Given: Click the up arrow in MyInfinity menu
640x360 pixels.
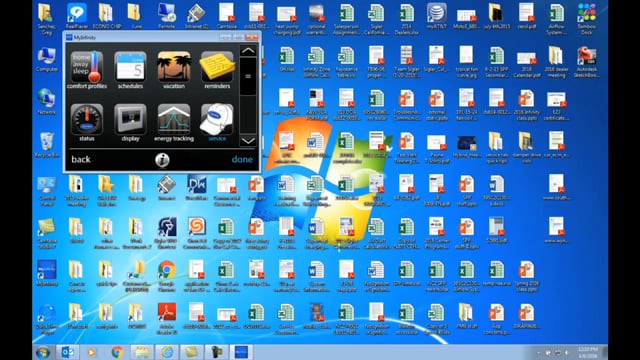Looking at the screenshot, I should [x=248, y=51].
